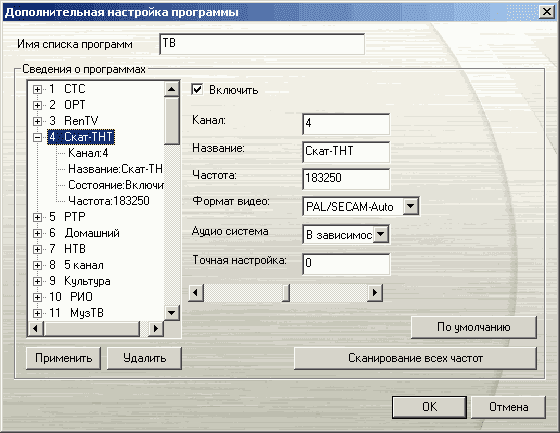Screen dimensions: 560x433
Task: Click the Канал input field
Action: coord(346,124)
